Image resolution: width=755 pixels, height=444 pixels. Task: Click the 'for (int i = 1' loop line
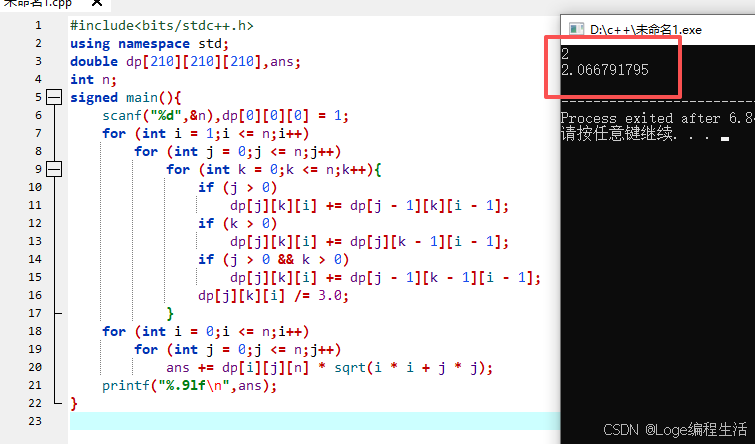[x=206, y=133]
